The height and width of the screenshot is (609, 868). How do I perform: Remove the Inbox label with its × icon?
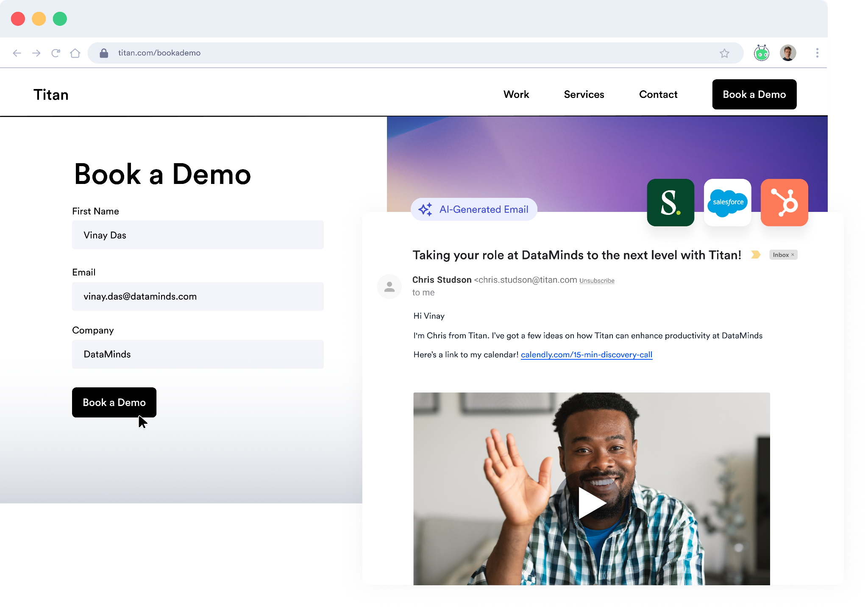(x=793, y=254)
